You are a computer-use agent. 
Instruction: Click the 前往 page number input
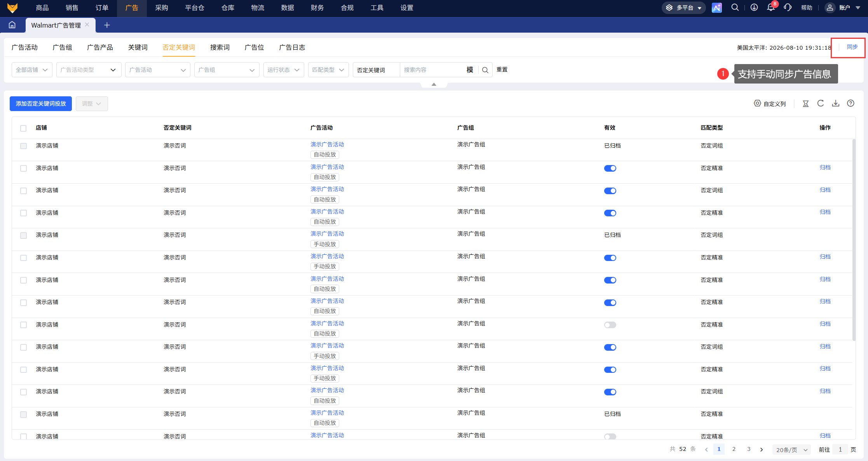pos(840,450)
